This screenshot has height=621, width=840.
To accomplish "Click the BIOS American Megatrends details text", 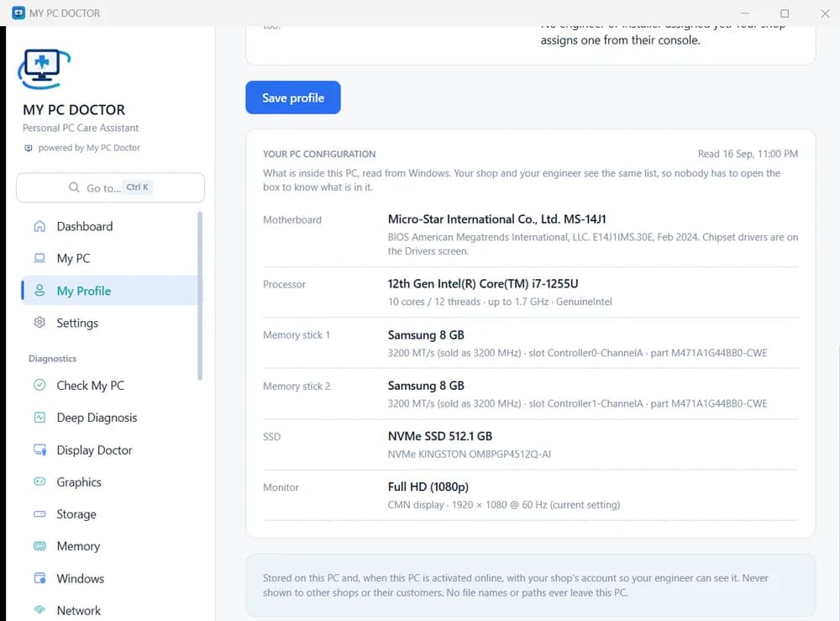I will (x=592, y=244).
